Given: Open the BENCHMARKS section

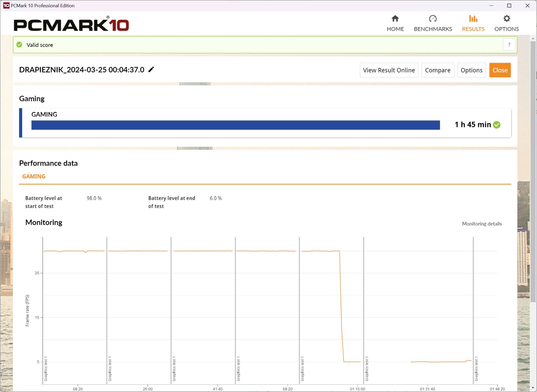Looking at the screenshot, I should click(x=433, y=23).
